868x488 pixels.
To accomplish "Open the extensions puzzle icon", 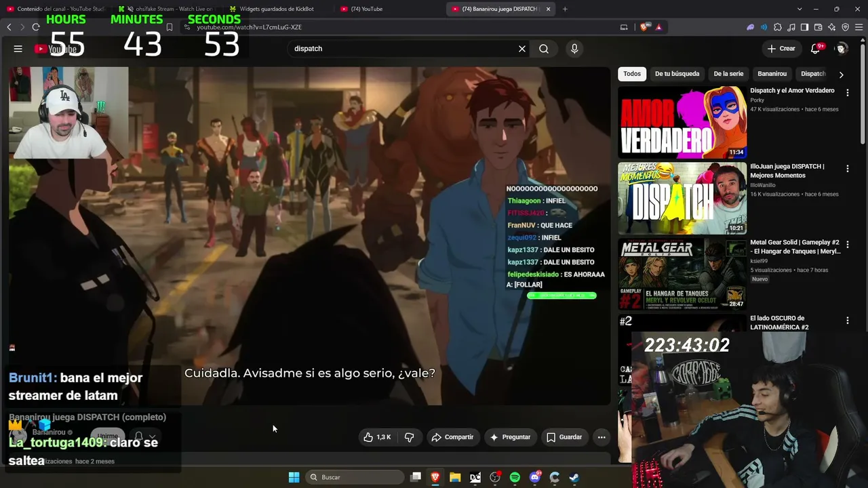I will pyautogui.click(x=778, y=27).
